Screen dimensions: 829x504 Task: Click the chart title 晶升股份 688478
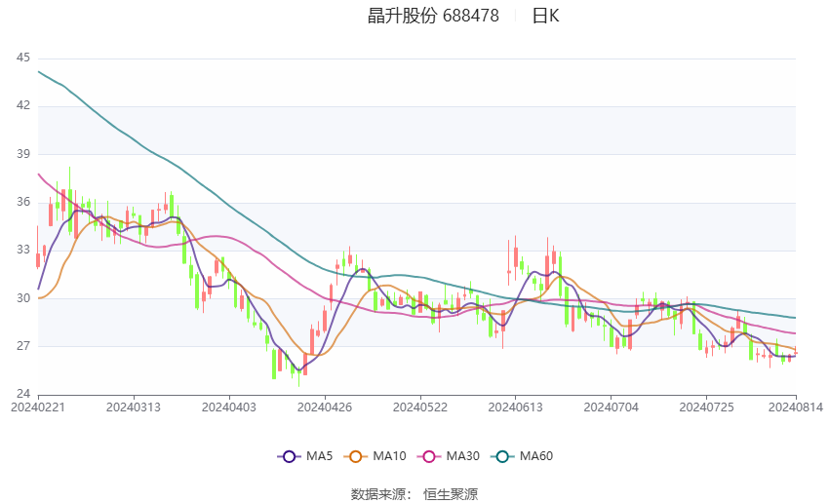(433, 16)
